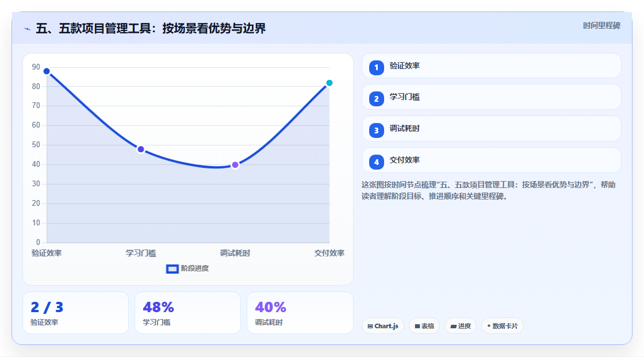Click the x-axis label 验证效率
The image size is (644, 357).
(x=47, y=253)
